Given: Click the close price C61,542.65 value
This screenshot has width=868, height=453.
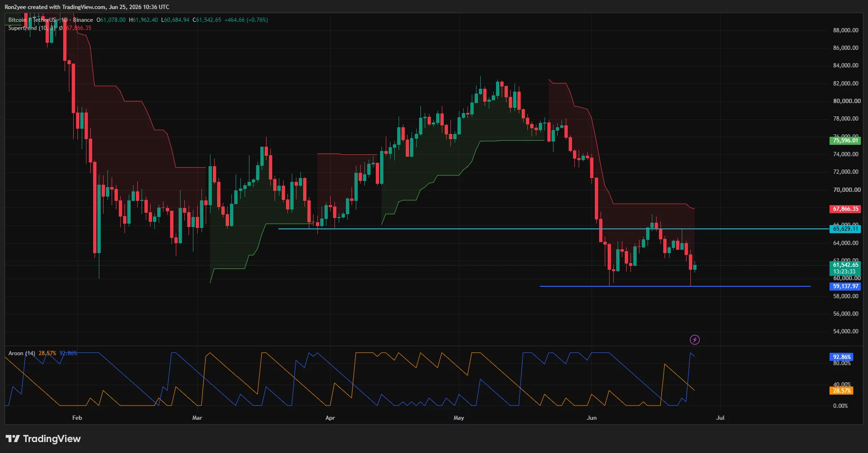Looking at the screenshot, I should pyautogui.click(x=207, y=20).
